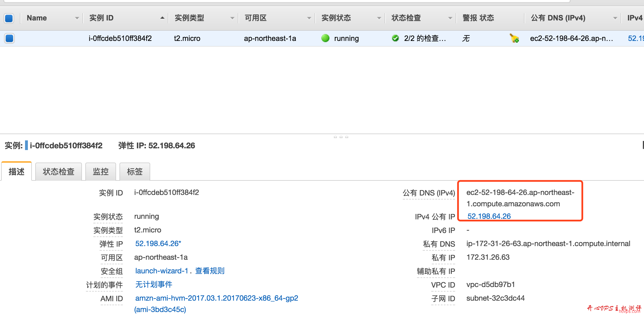Open the 状态检查 tab
The image size is (644, 316).
point(58,171)
